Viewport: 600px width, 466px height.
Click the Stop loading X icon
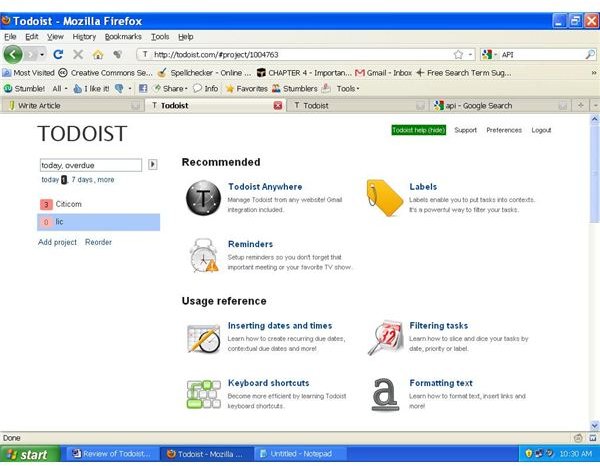78,54
